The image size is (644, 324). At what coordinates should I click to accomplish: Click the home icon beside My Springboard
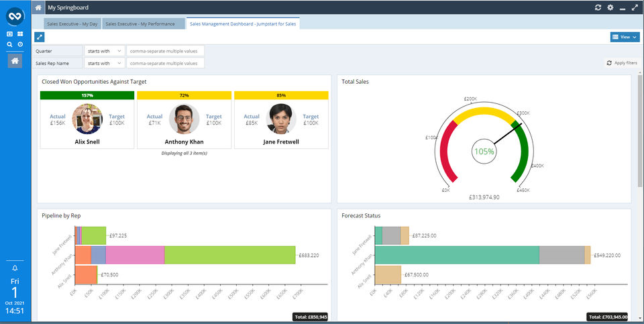pyautogui.click(x=38, y=7)
